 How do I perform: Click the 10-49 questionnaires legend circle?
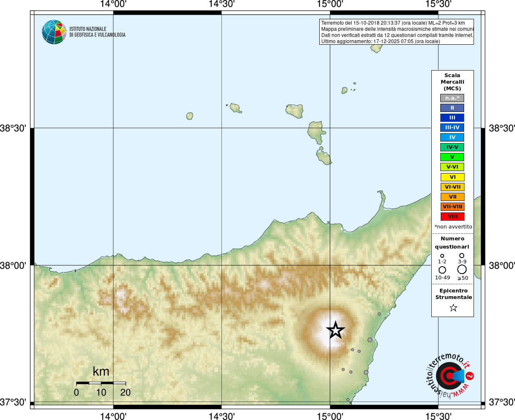click(442, 270)
